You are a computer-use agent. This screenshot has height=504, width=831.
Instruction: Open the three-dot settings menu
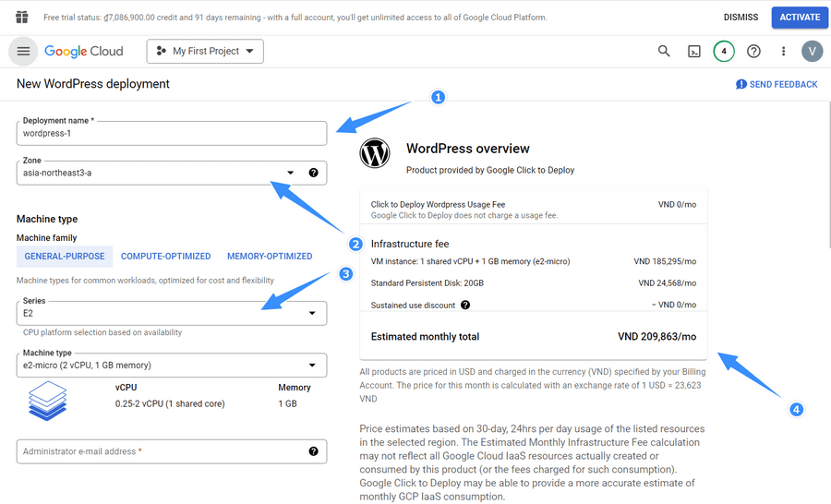click(x=783, y=52)
